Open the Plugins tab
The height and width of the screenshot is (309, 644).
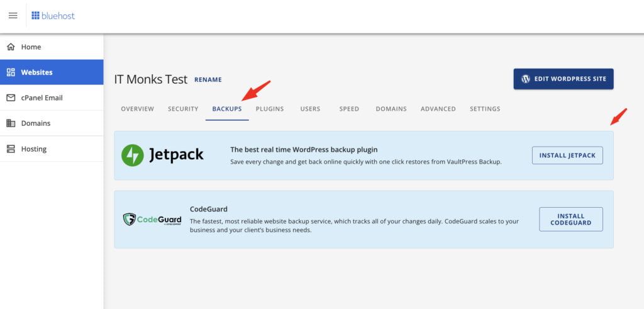tap(270, 109)
